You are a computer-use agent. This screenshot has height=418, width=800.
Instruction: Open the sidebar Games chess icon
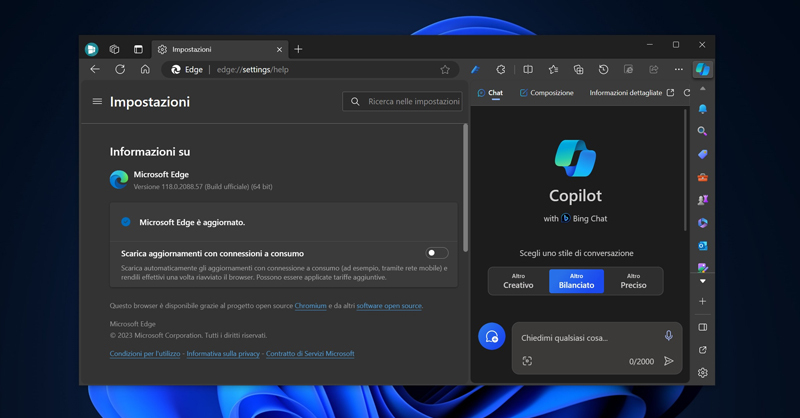[703, 200]
